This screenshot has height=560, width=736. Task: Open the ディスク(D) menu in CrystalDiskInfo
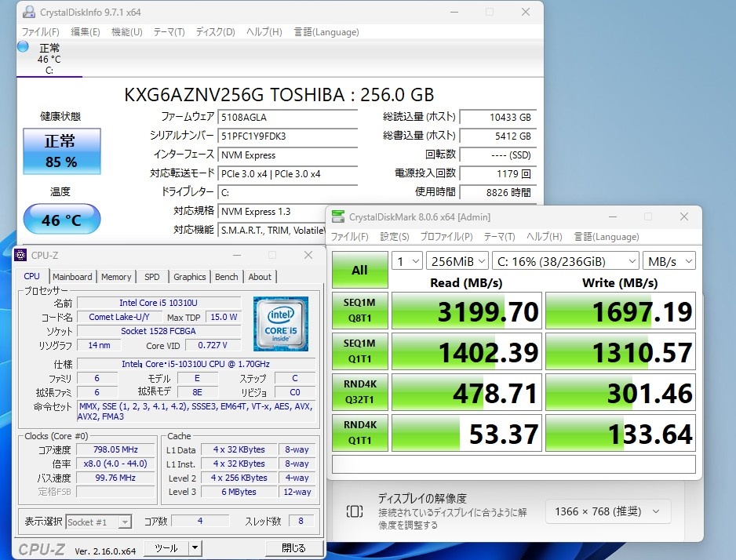coord(216,32)
